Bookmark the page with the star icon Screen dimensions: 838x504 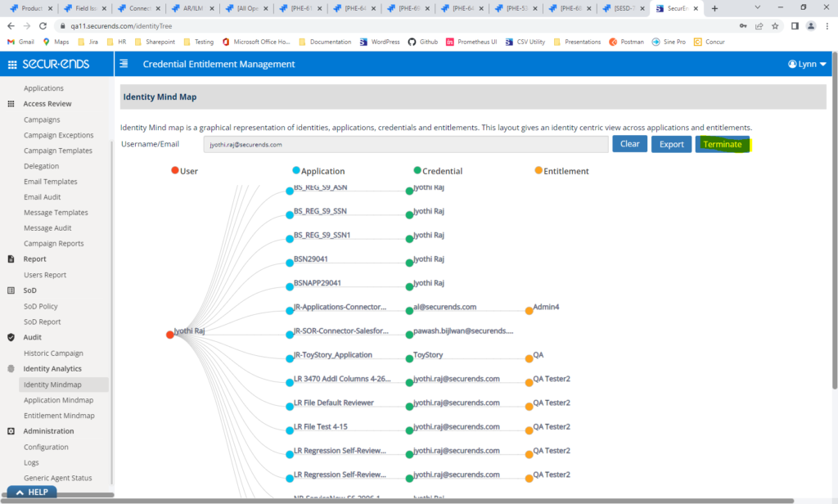(775, 25)
